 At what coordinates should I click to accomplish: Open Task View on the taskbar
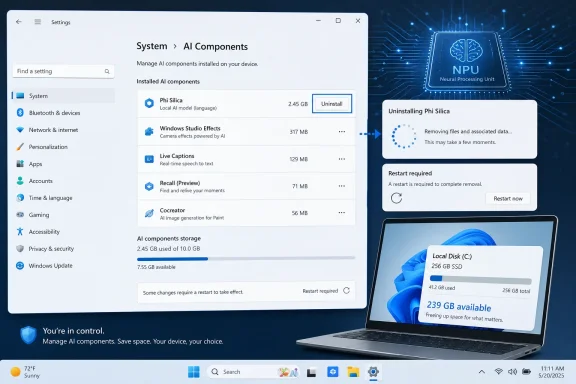pyautogui.click(x=312, y=373)
